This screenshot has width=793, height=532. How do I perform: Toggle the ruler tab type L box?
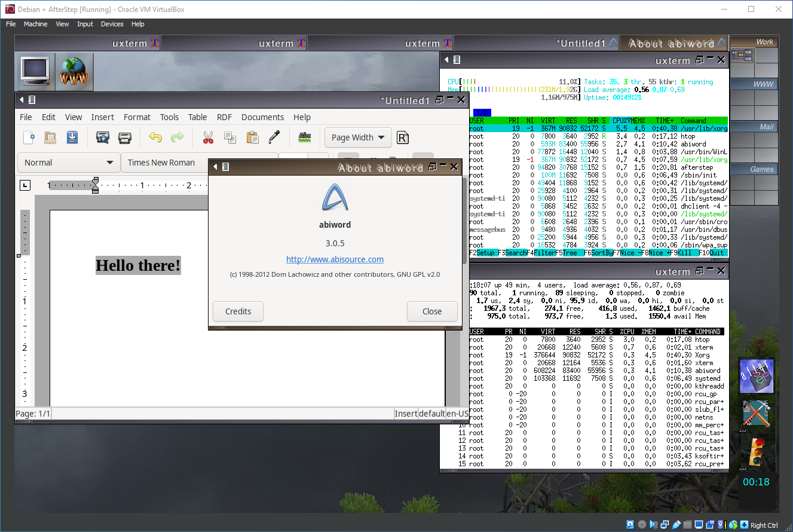point(25,185)
